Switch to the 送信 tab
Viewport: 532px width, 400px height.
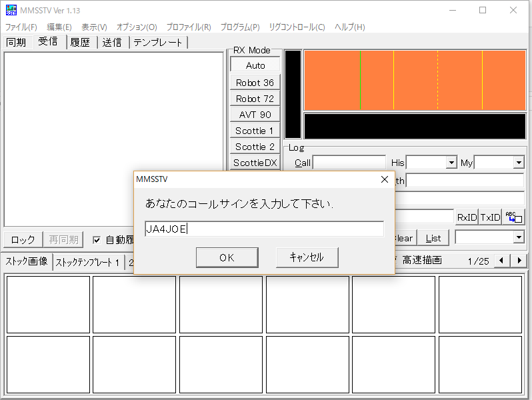coord(112,43)
